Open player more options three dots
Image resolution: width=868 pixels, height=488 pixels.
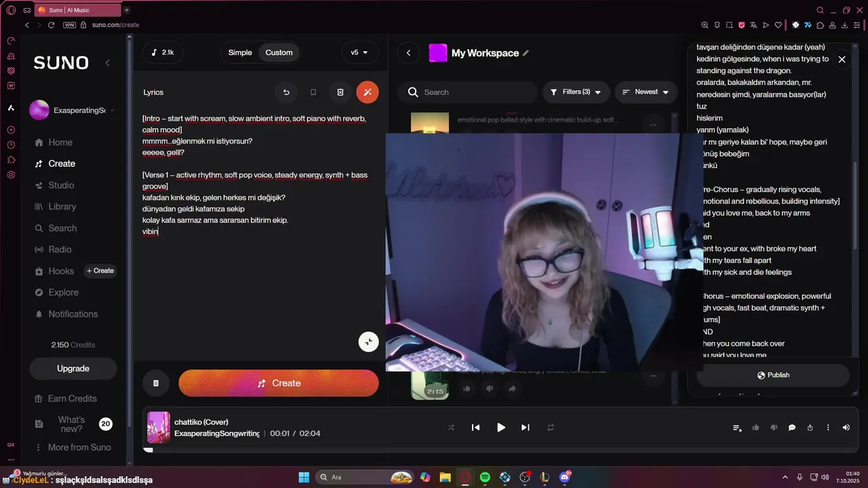click(x=828, y=428)
